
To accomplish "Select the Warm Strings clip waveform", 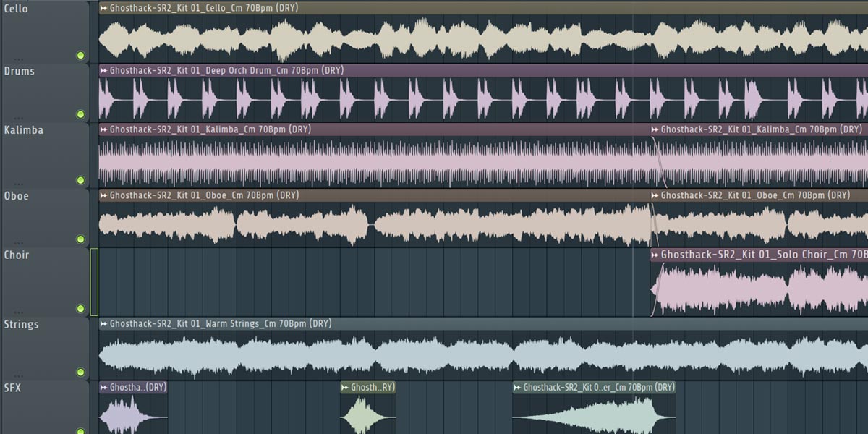I will pyautogui.click(x=483, y=355).
